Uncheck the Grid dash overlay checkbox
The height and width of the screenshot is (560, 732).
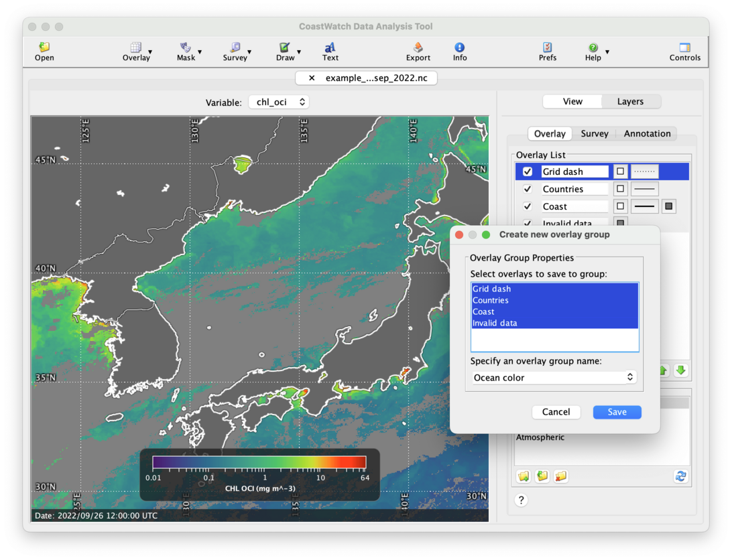click(528, 172)
